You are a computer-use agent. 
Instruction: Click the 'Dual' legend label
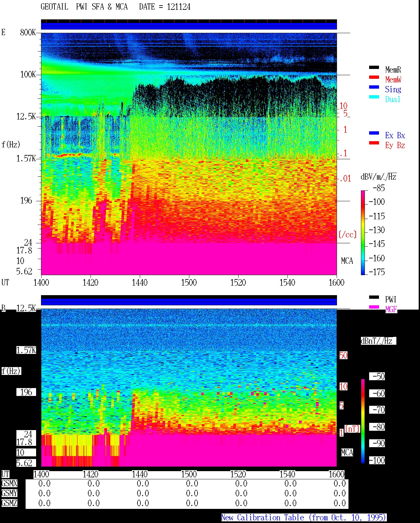393,99
